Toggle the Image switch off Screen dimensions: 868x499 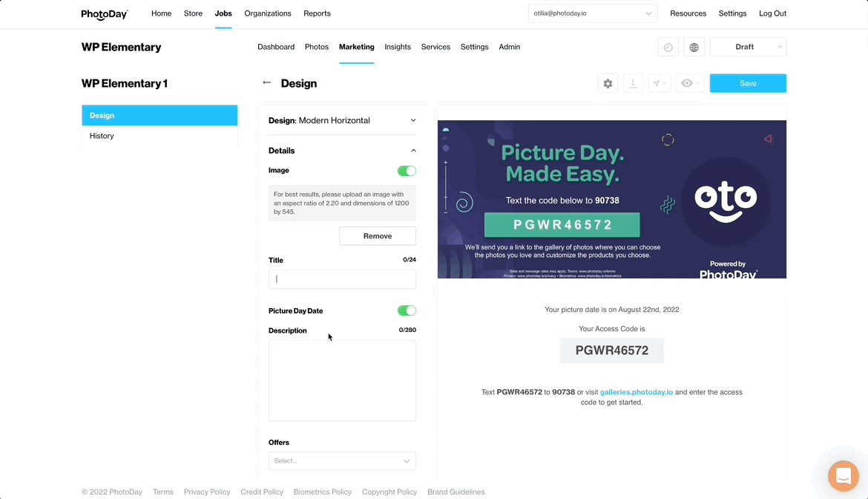(407, 171)
